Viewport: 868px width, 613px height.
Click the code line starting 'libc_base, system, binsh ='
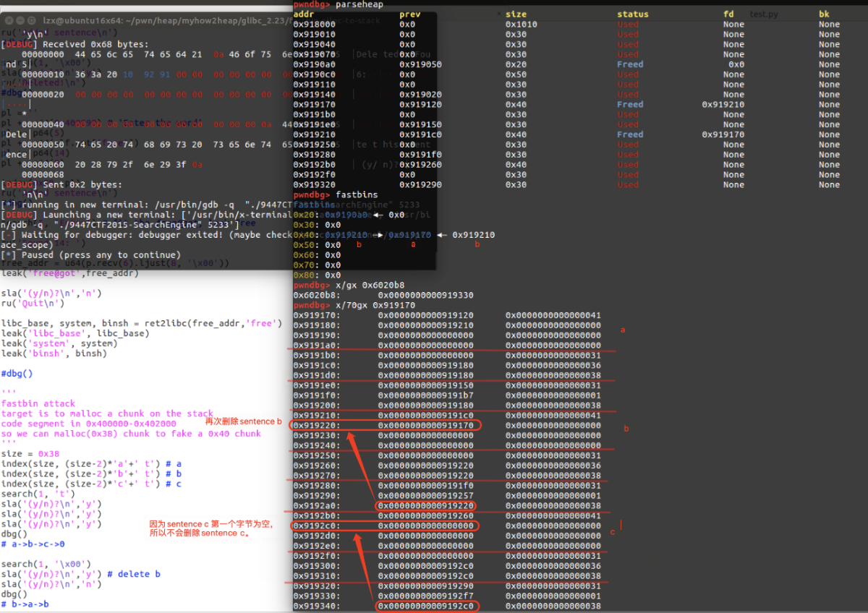point(141,323)
